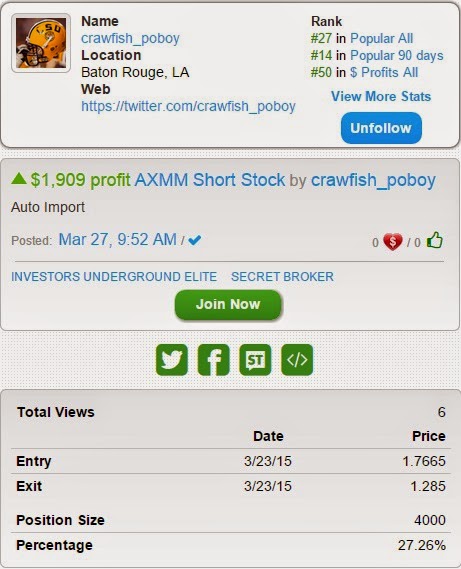Image resolution: width=461 pixels, height=569 pixels.
Task: Click the green profit arrow icon
Action: click(19, 178)
